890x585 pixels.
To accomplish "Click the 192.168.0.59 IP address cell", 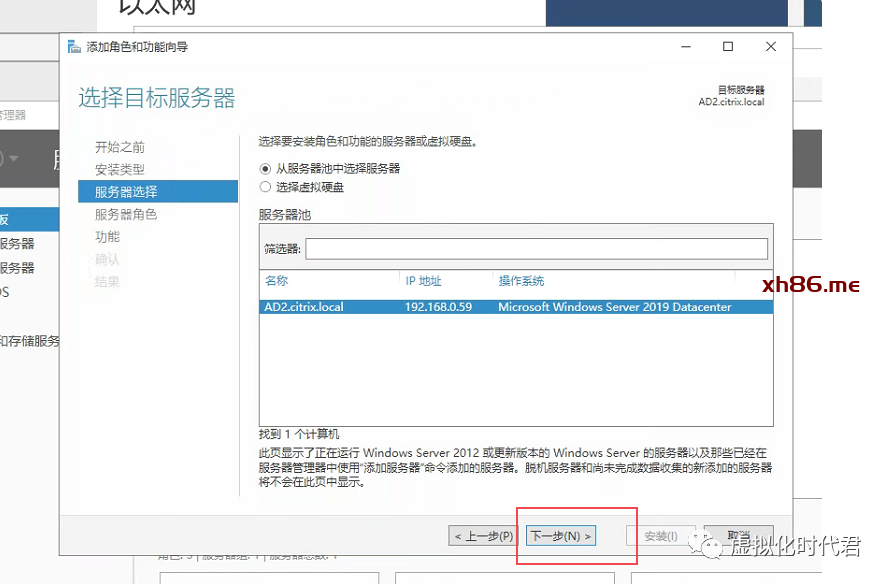I will click(x=438, y=307).
